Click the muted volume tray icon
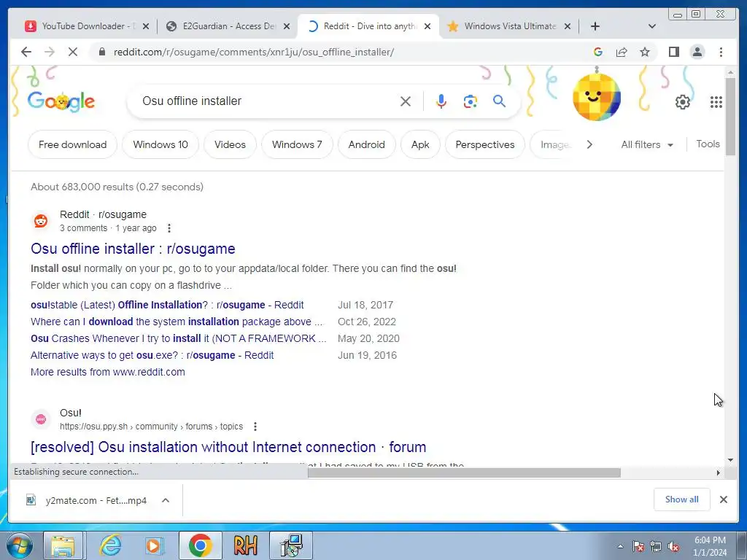The height and width of the screenshot is (560, 747). pyautogui.click(x=673, y=546)
